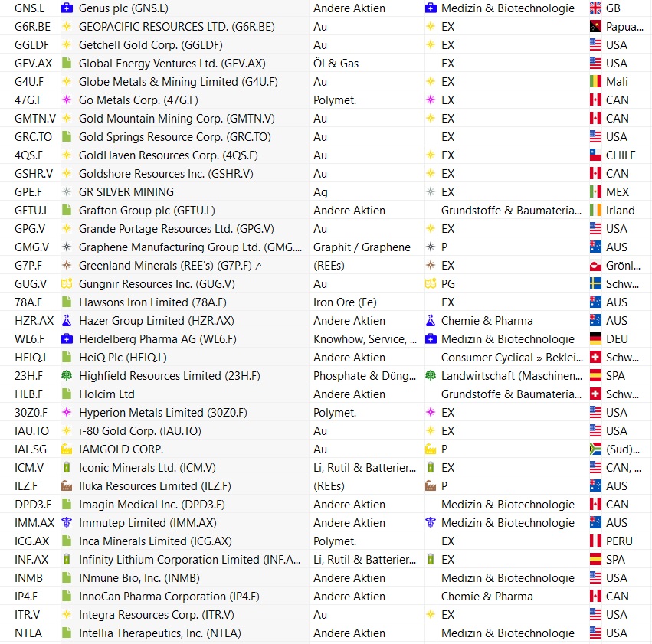Click the PG map icon in Gungnir row

pyautogui.click(x=431, y=284)
